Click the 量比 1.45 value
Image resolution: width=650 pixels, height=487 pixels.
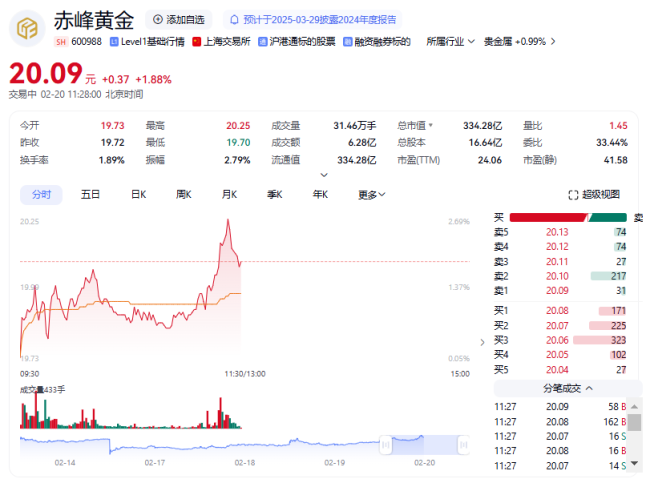618,126
